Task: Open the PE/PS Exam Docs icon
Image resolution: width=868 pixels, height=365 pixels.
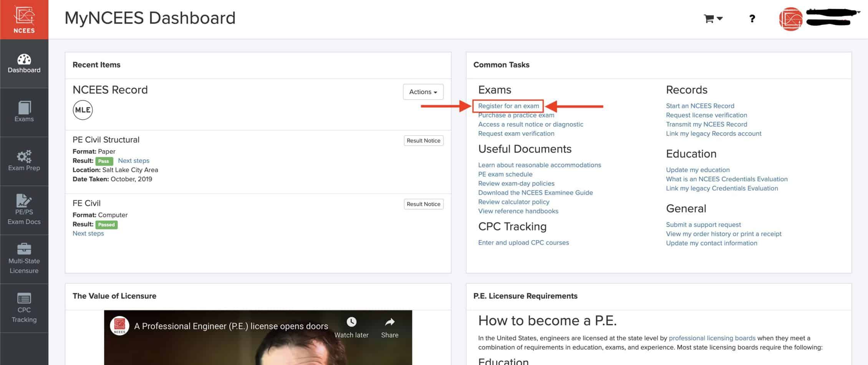Action: 24,200
